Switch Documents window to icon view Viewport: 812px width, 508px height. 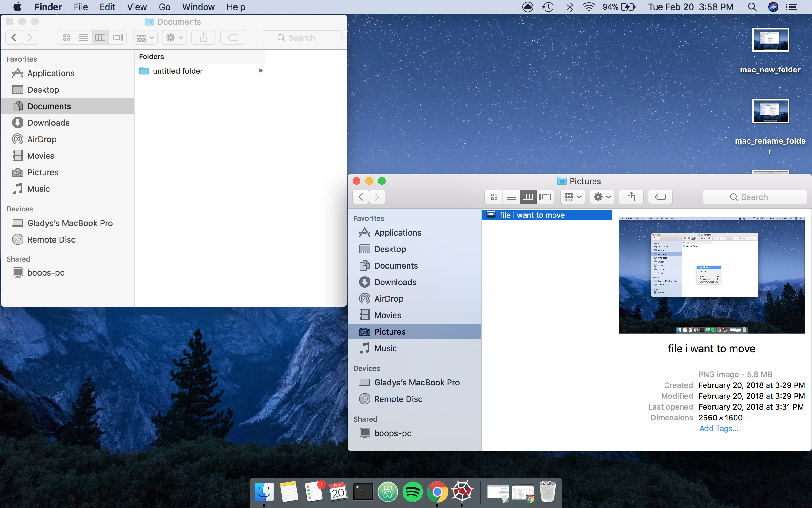pyautogui.click(x=66, y=37)
